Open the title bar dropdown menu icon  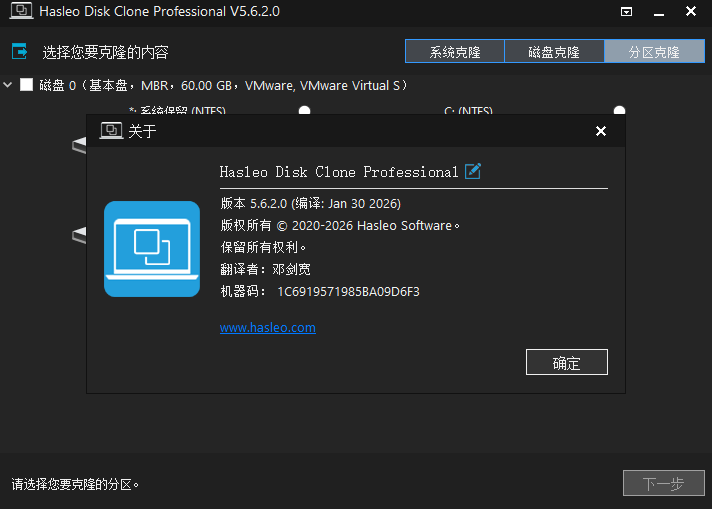pyautogui.click(x=626, y=11)
